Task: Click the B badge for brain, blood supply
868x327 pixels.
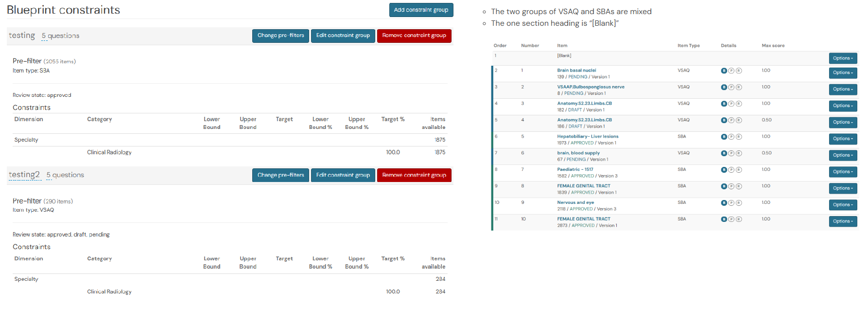Action: click(724, 153)
